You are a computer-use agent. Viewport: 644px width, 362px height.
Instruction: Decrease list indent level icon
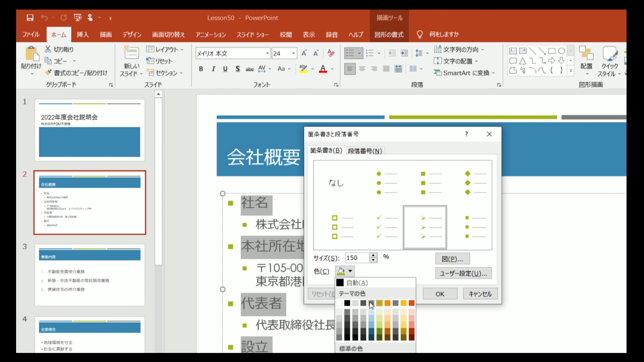click(x=392, y=53)
